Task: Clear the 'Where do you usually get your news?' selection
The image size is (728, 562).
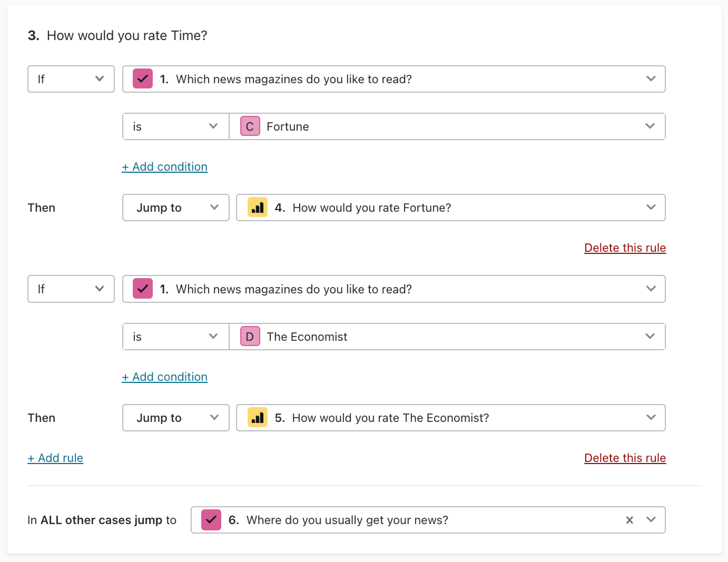Action: tap(629, 520)
